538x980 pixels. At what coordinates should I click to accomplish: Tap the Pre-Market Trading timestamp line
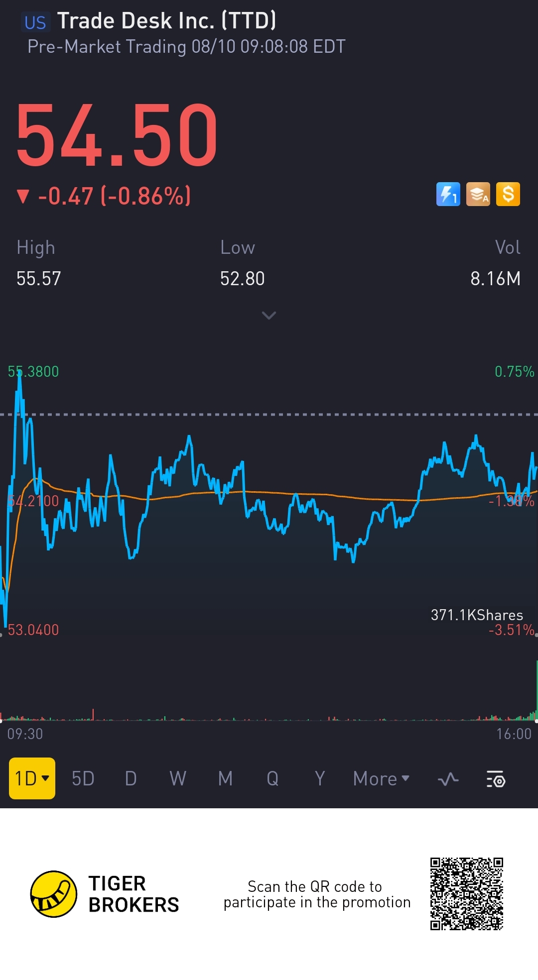(x=186, y=47)
